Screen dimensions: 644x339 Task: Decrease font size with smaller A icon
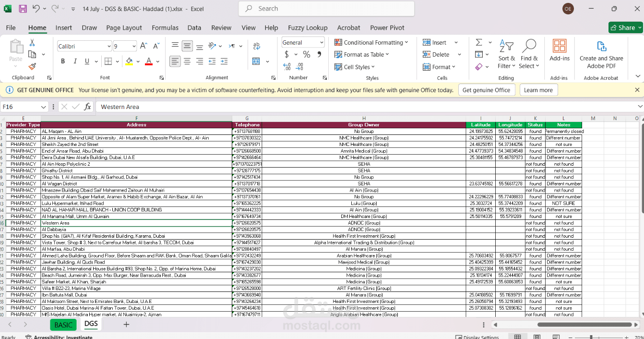coord(156,46)
